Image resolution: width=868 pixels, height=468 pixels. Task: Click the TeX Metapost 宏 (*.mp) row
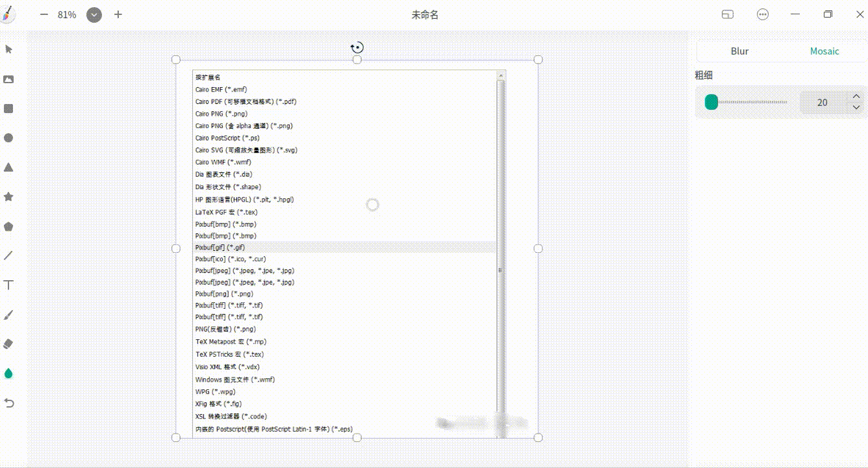345,341
